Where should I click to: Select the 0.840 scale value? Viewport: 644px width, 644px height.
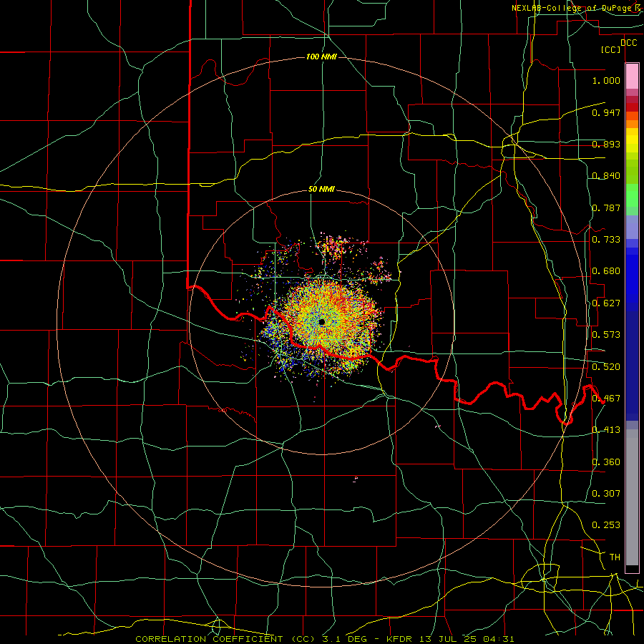(x=606, y=176)
